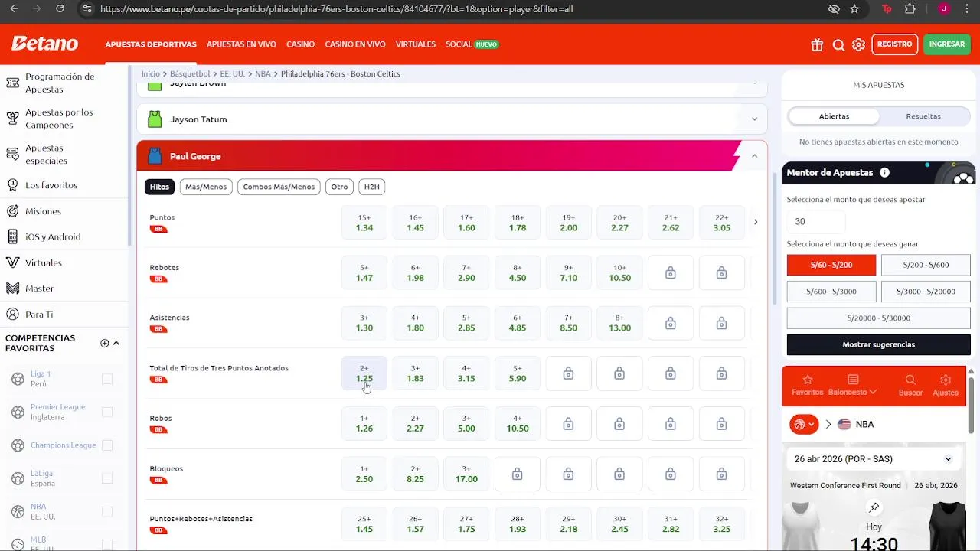Open the Resueltas bets tab
Screen dimensions: 980x551
coord(923,116)
